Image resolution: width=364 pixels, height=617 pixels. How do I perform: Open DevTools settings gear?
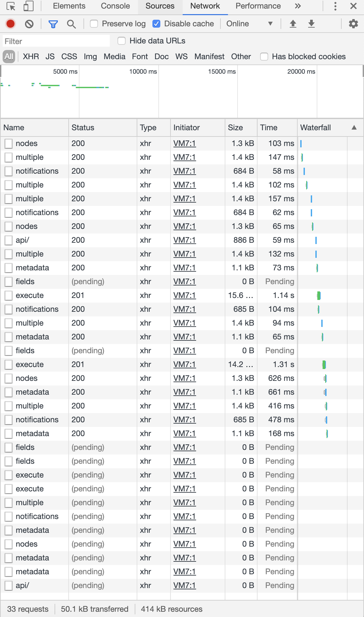(x=353, y=23)
